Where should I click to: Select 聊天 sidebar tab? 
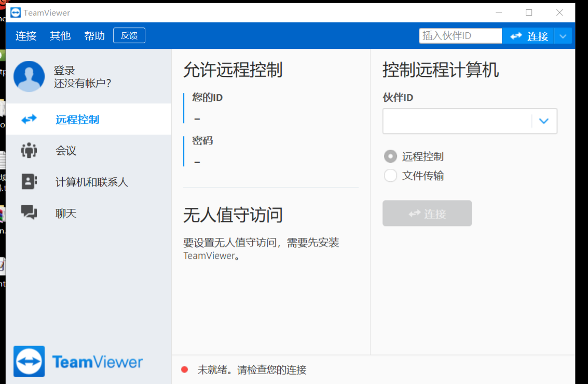click(x=89, y=213)
